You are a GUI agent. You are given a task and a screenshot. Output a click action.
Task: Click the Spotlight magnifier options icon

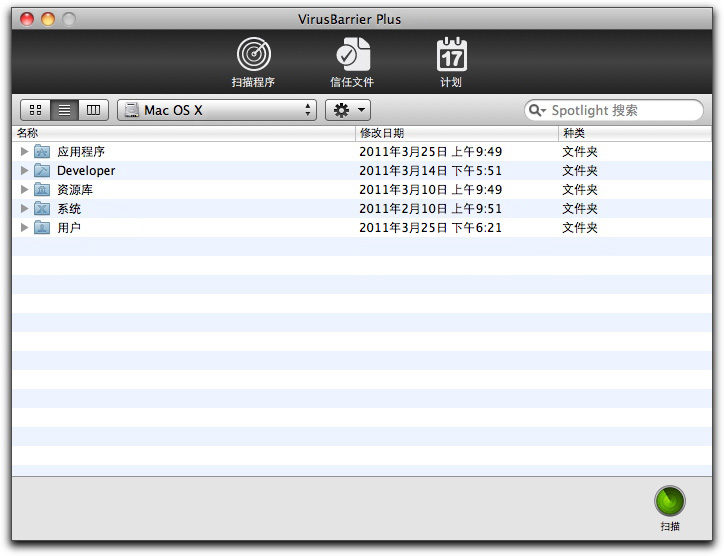[537, 110]
